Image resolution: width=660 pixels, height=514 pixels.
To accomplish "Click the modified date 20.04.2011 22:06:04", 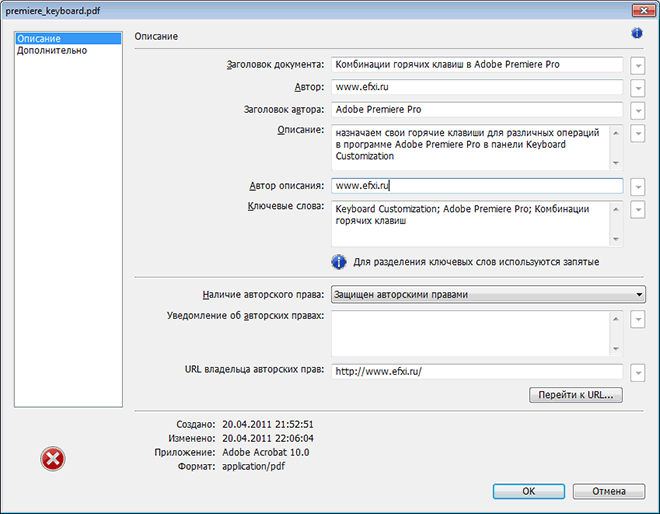I will click(x=268, y=438).
